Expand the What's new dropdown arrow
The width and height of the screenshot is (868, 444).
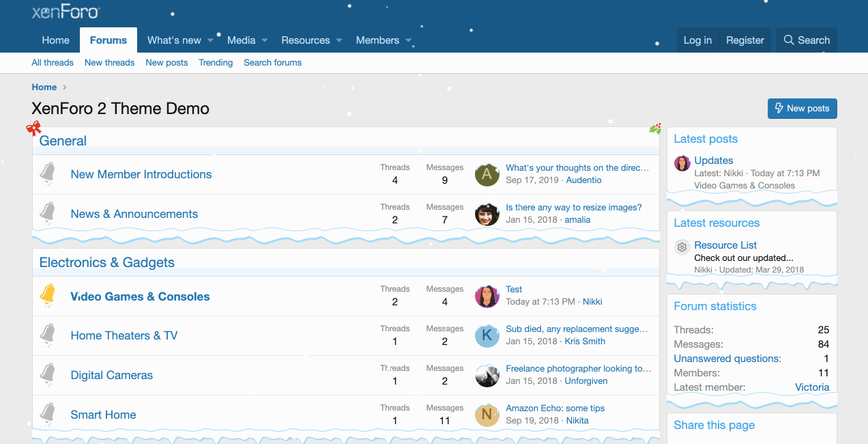point(211,40)
